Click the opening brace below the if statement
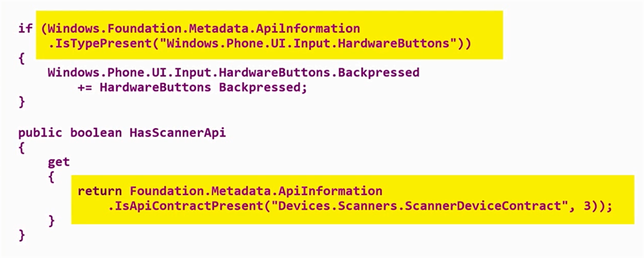This screenshot has width=644, height=258. [21, 58]
